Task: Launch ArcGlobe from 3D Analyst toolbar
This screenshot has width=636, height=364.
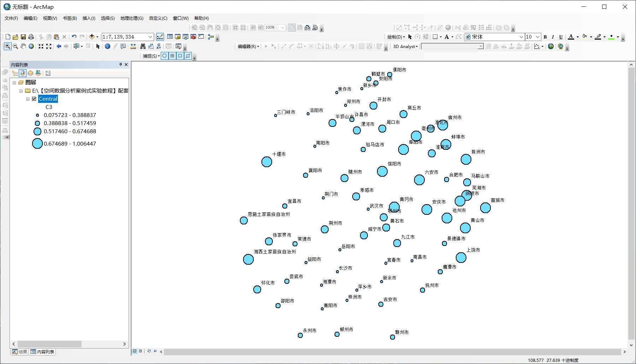Action: 560,46
